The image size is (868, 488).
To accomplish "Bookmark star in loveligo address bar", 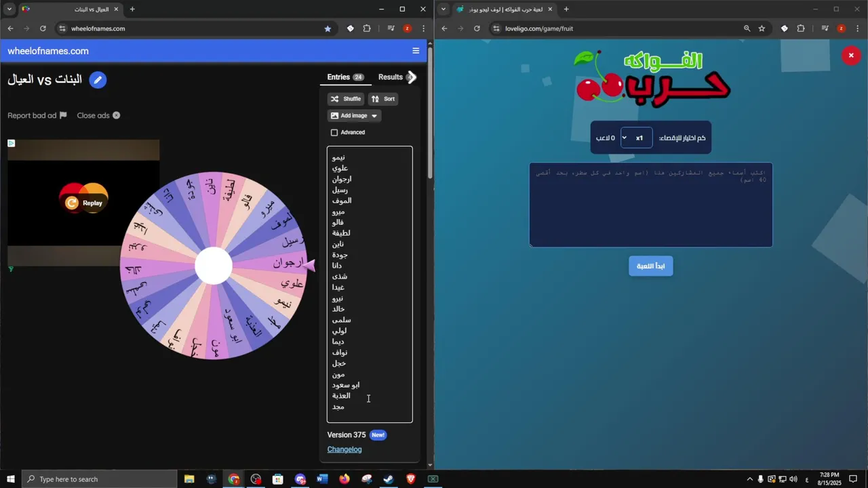I will (762, 28).
